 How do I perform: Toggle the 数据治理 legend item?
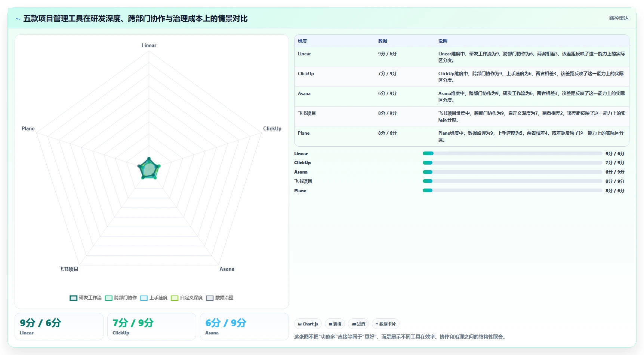220,298
